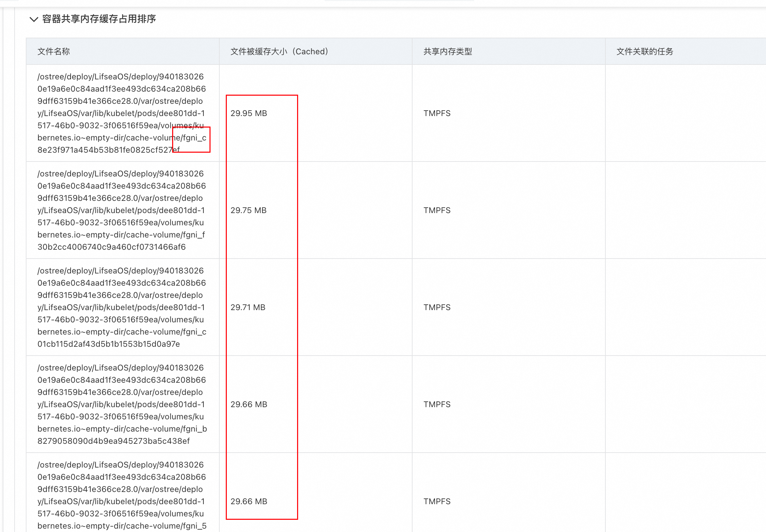Select the 29.95 MB cached size cell
This screenshot has height=532, width=766.
click(249, 113)
